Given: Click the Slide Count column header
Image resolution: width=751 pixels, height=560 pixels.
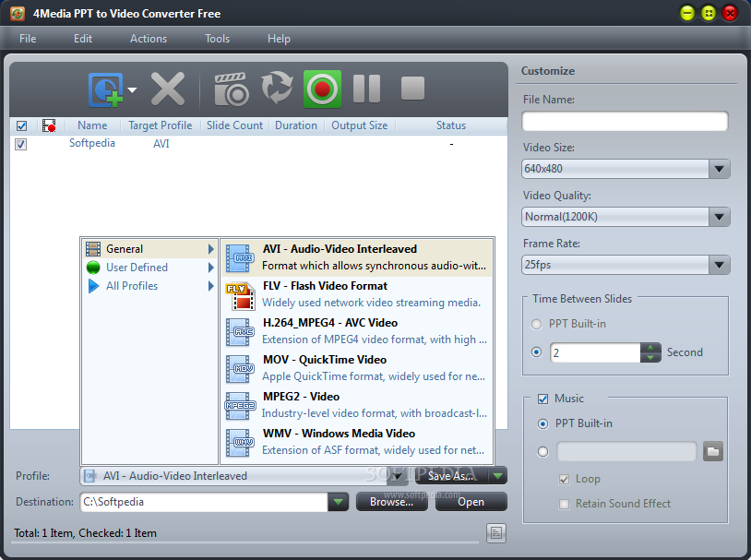Looking at the screenshot, I should (234, 125).
